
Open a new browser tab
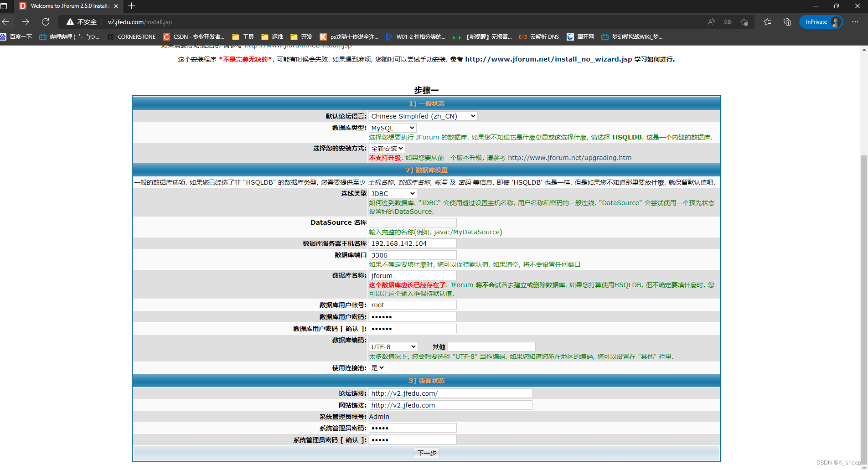132,6
